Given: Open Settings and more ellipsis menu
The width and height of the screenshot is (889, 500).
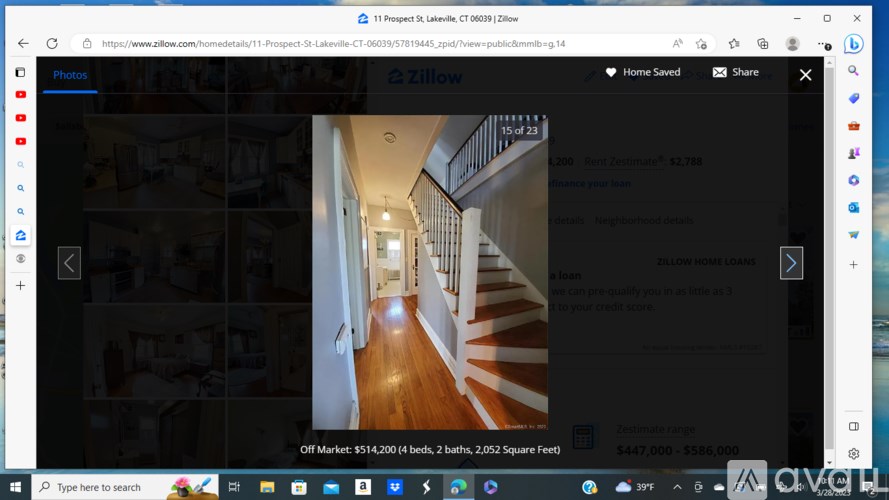Looking at the screenshot, I should [x=824, y=44].
